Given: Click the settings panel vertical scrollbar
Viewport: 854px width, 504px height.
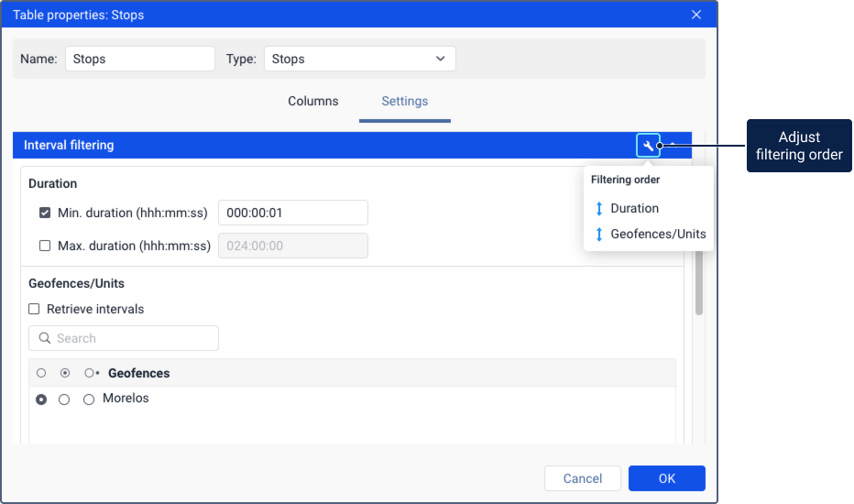Looking at the screenshot, I should [699, 283].
